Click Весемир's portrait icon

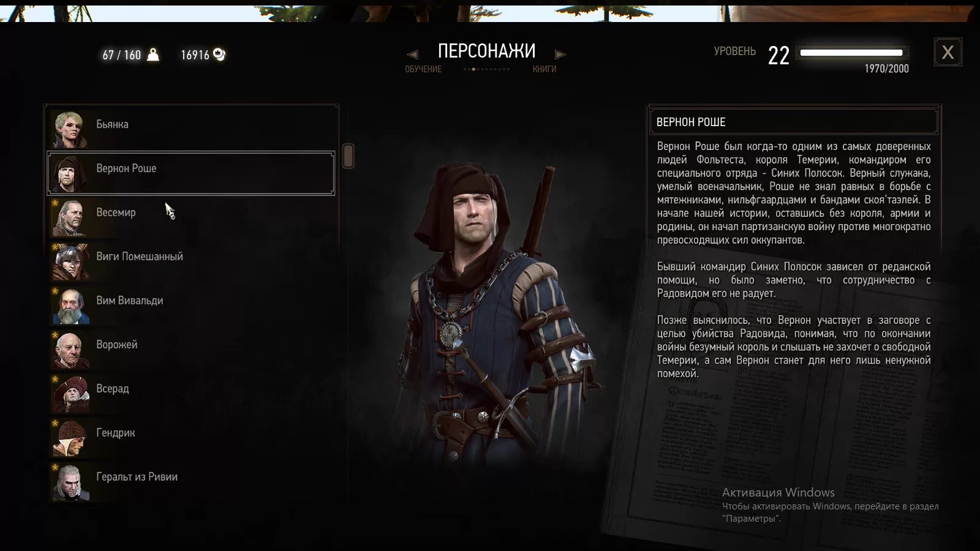70,217
